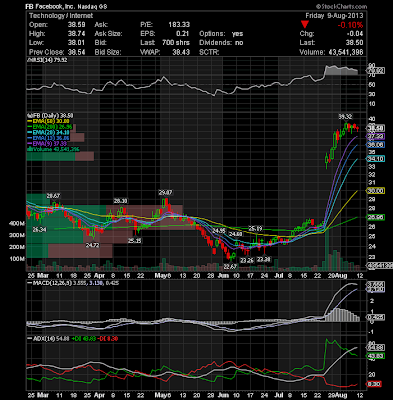The width and height of the screenshot is (393, 400).
Task: Click the yellow EMA(50) legend entry
Action: pos(48,121)
